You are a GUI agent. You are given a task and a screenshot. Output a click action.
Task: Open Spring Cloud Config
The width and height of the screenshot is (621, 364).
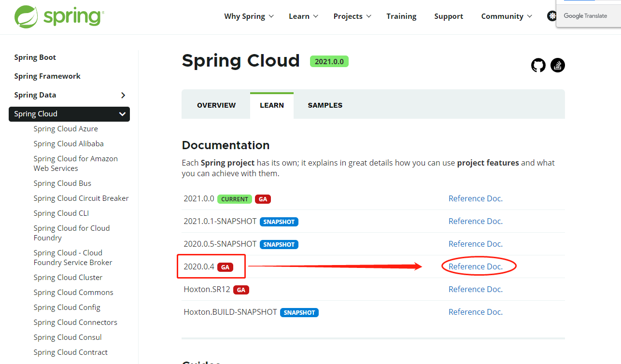pos(67,308)
